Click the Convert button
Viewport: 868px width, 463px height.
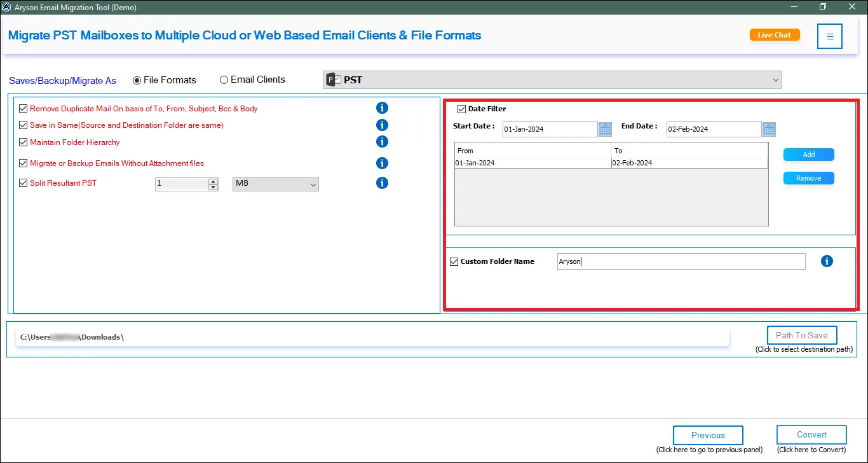811,435
